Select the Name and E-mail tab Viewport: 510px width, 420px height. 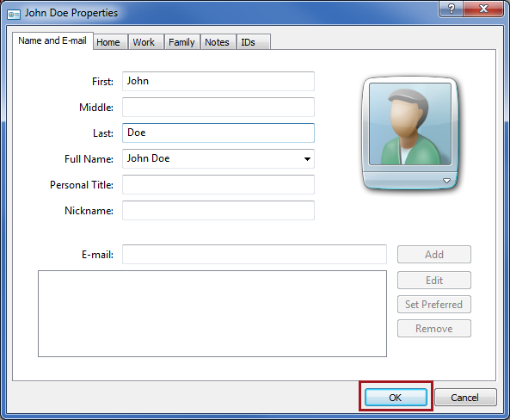pos(52,40)
